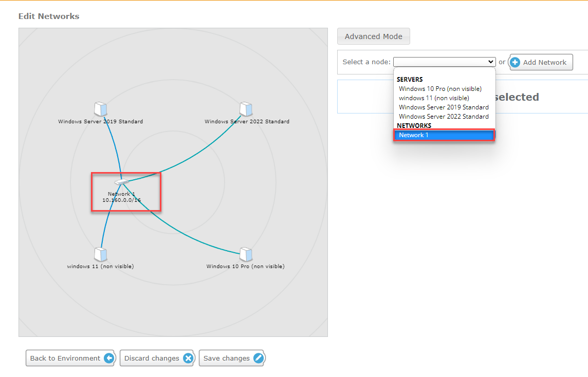588x377 pixels.
Task: Select Windows 10 Pro (non visible) list entry
Action: (440, 88)
